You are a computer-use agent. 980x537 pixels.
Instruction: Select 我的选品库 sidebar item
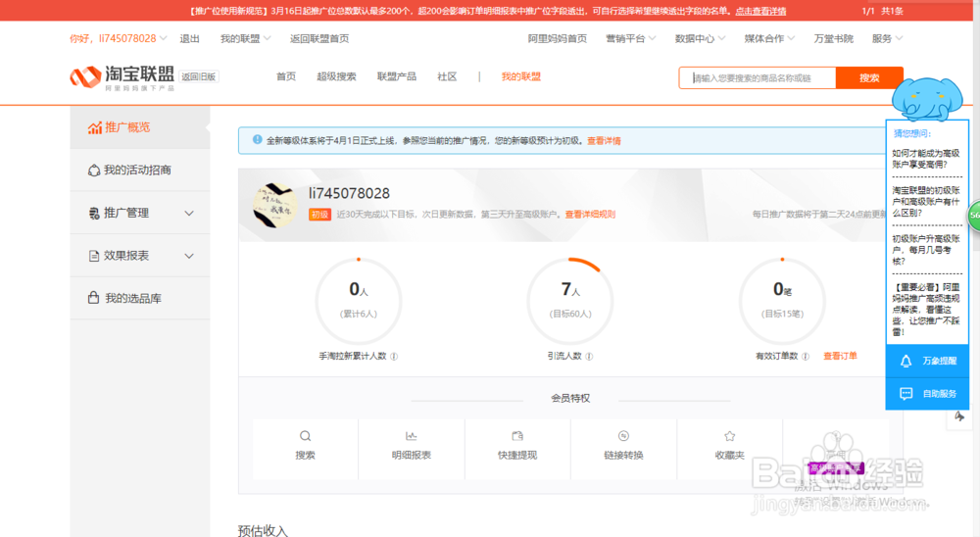click(x=140, y=298)
